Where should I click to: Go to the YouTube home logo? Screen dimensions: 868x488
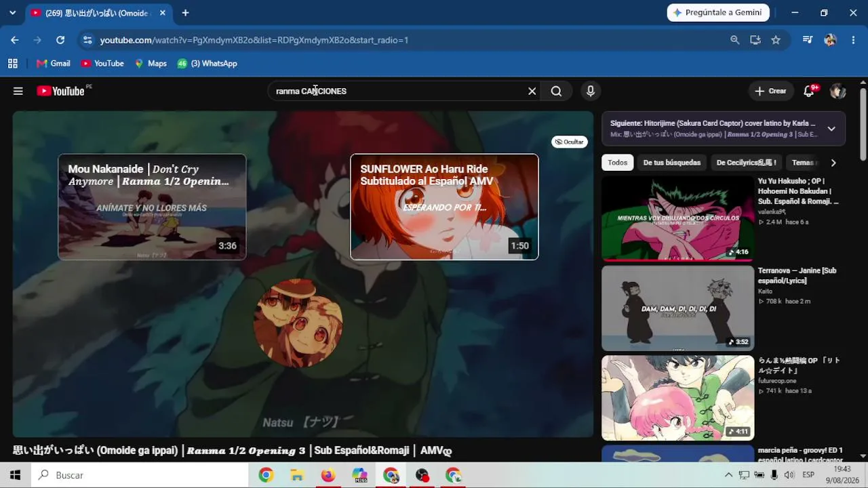(x=61, y=91)
